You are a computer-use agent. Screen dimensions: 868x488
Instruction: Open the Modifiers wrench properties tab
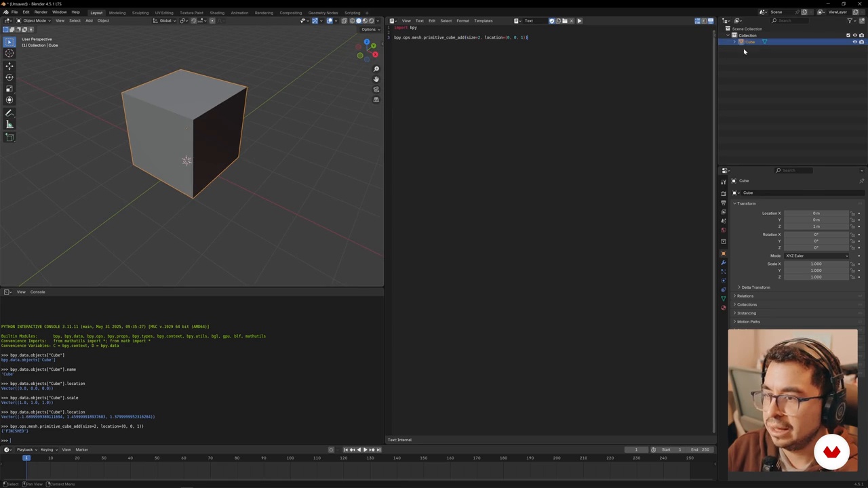724,262
